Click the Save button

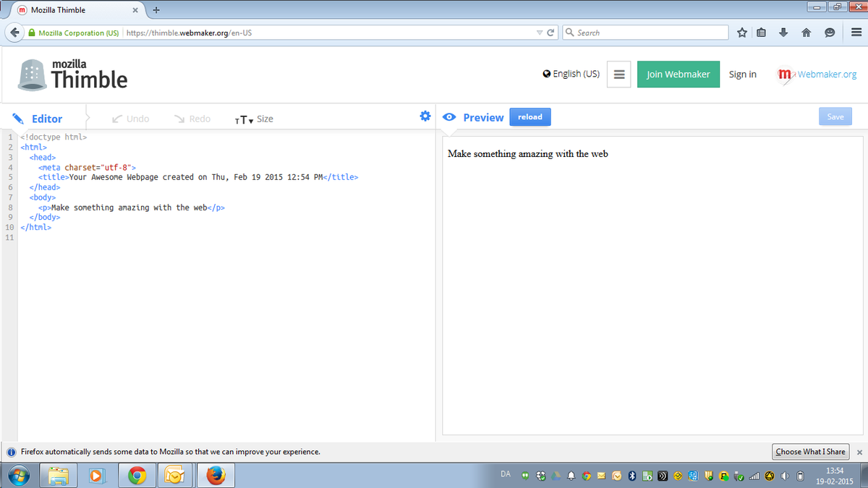pyautogui.click(x=835, y=116)
